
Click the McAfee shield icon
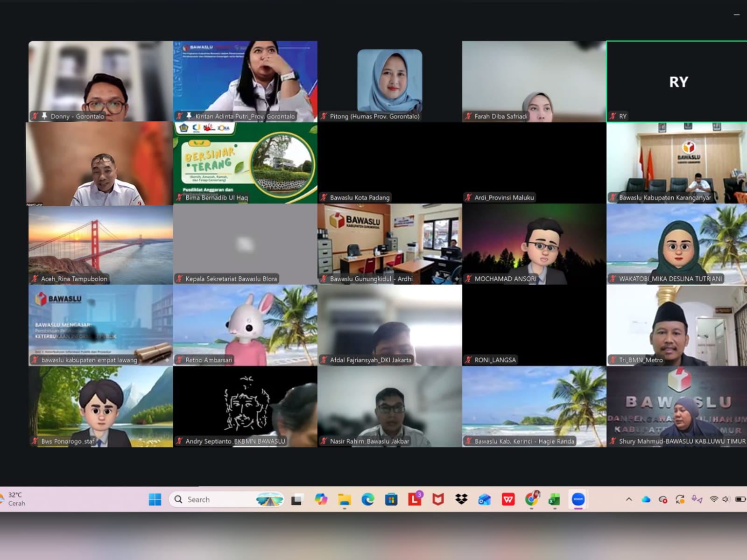point(438,499)
